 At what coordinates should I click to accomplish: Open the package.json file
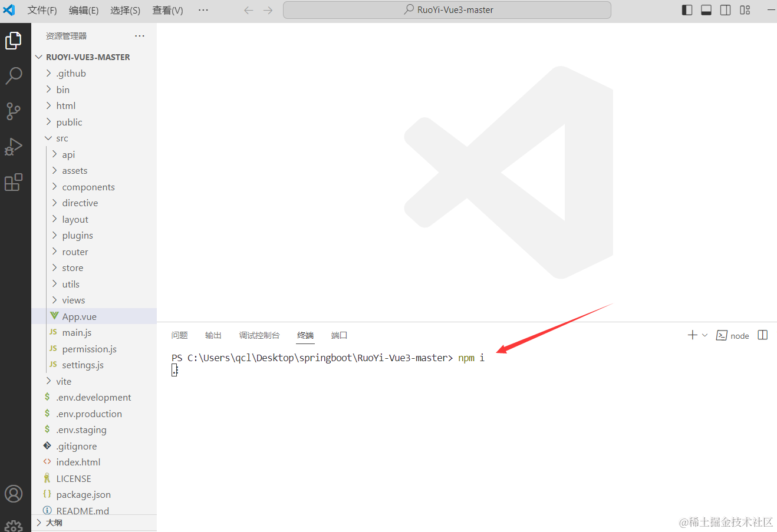83,495
